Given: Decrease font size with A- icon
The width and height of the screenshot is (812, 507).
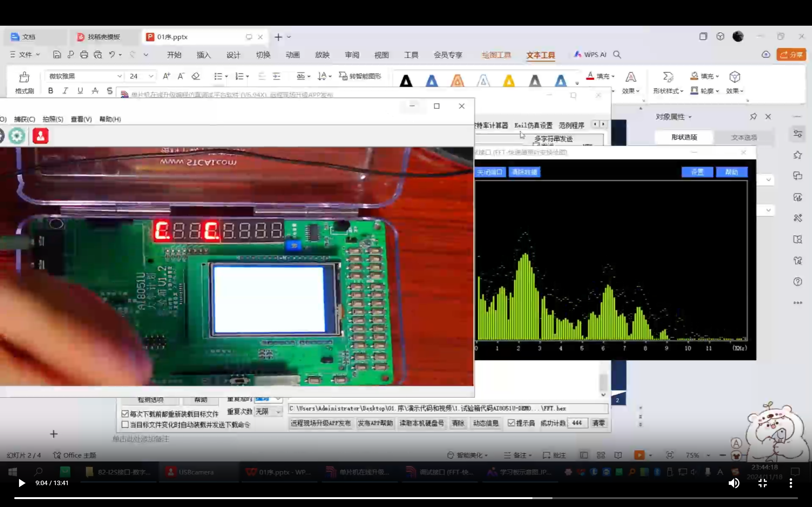Looking at the screenshot, I should (181, 76).
